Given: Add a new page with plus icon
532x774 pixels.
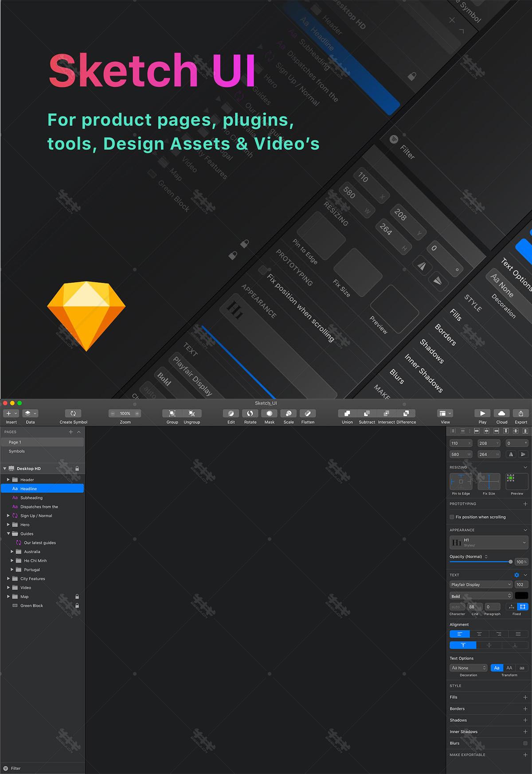Looking at the screenshot, I should click(x=70, y=432).
